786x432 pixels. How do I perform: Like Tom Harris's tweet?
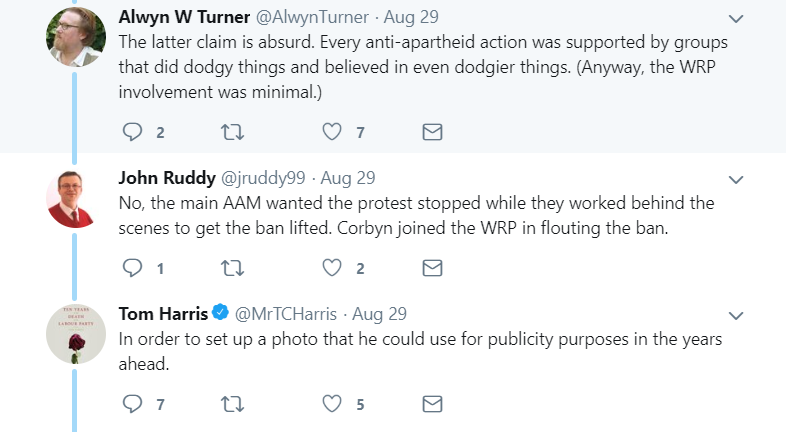point(332,404)
